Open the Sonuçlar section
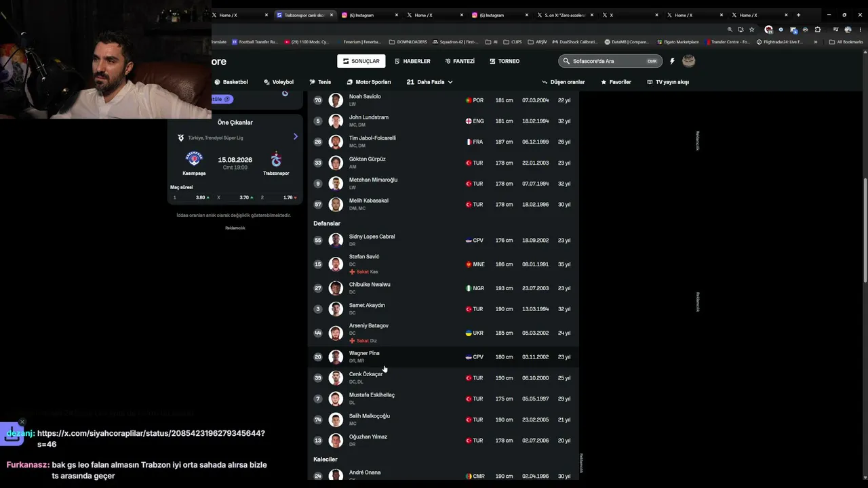Image resolution: width=868 pixels, height=488 pixels. pos(361,61)
